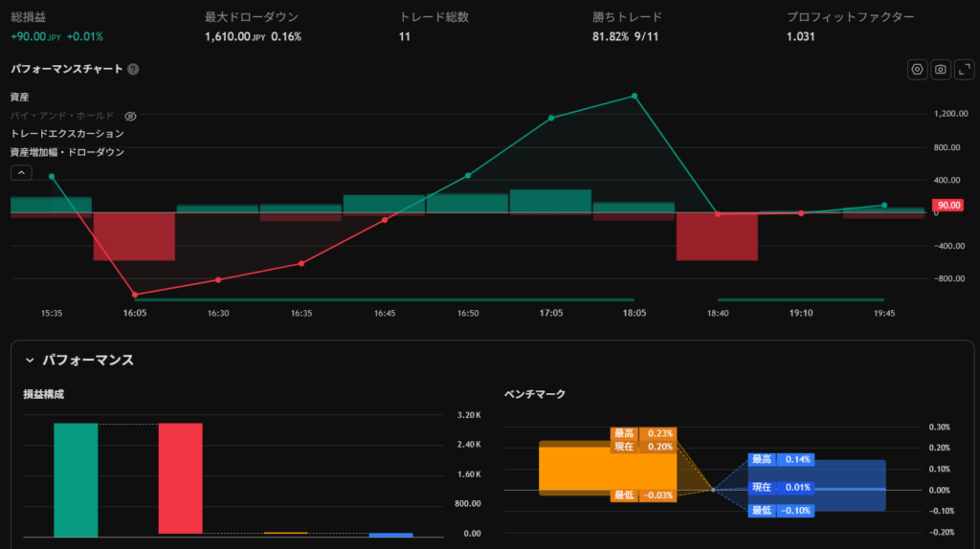Viewport: 980px width, 549px height.
Task: Click help icon beside パフォーマンスチャート
Action: click(133, 70)
